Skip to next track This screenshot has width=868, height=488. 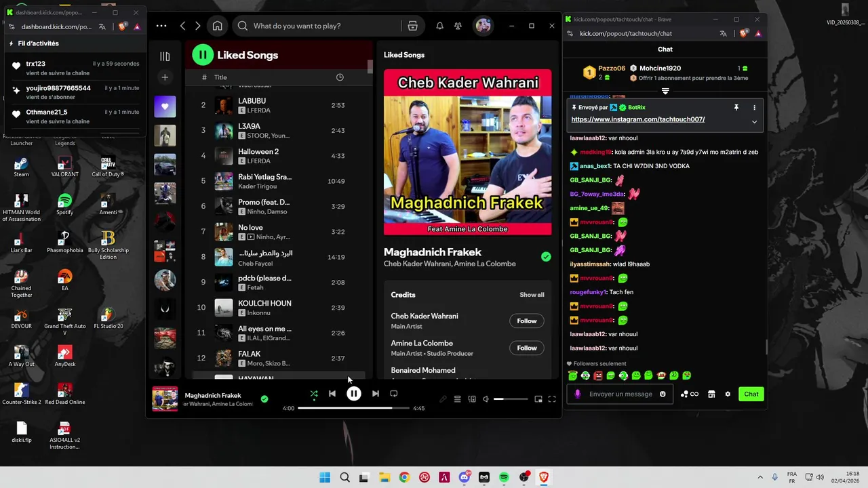pyautogui.click(x=375, y=393)
